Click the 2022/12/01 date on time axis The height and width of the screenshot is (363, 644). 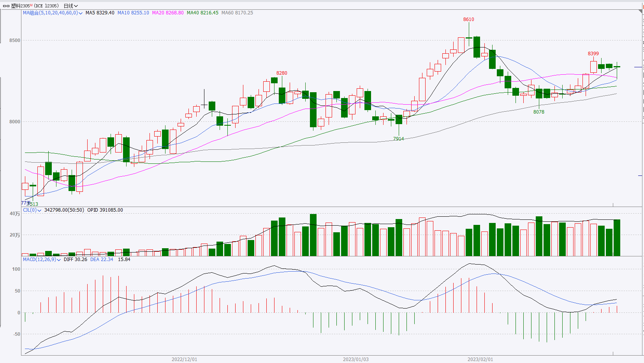click(184, 359)
